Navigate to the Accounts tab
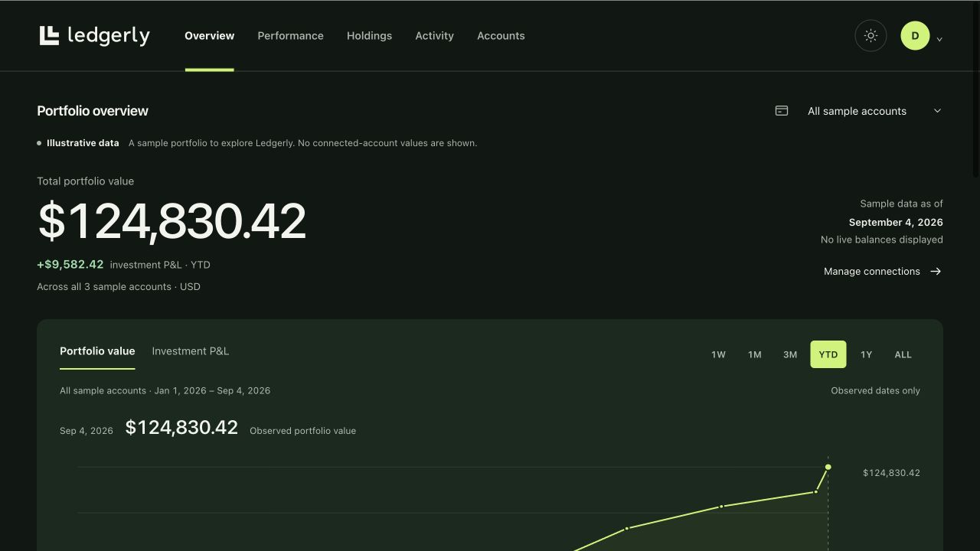This screenshot has width=980, height=551. [501, 36]
